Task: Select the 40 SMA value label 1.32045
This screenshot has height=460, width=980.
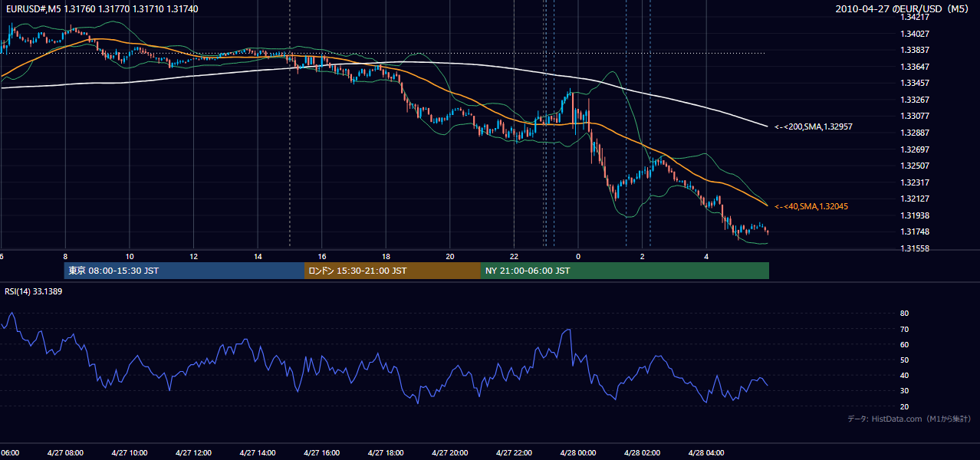Action: 811,206
